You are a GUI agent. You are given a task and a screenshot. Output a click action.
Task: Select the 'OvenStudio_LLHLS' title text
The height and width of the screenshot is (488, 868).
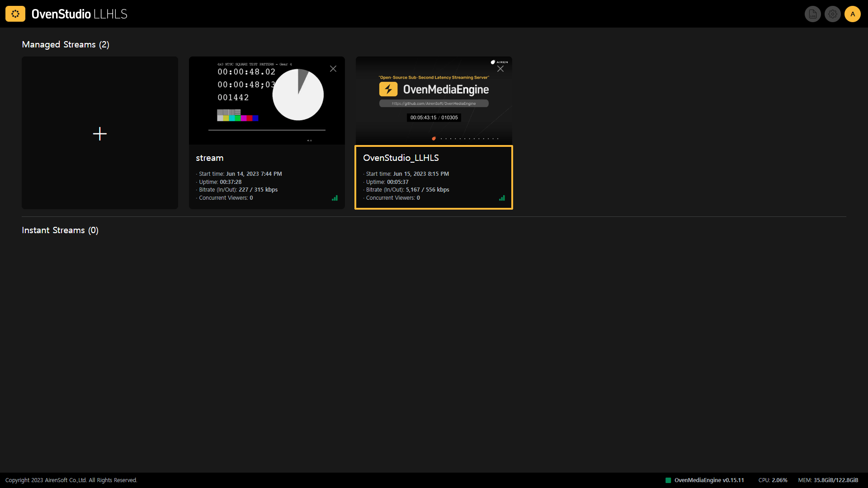click(x=401, y=158)
